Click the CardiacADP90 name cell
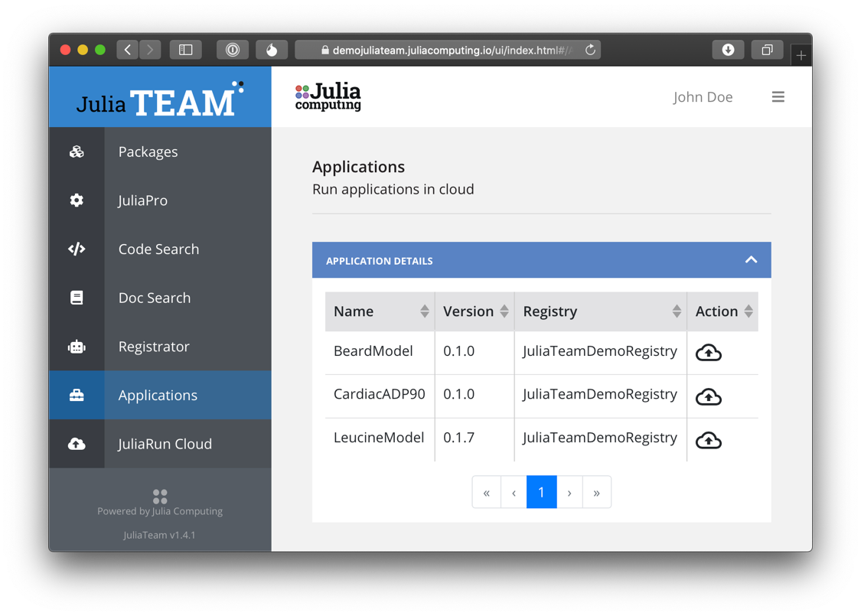The height and width of the screenshot is (616, 861). tap(380, 394)
